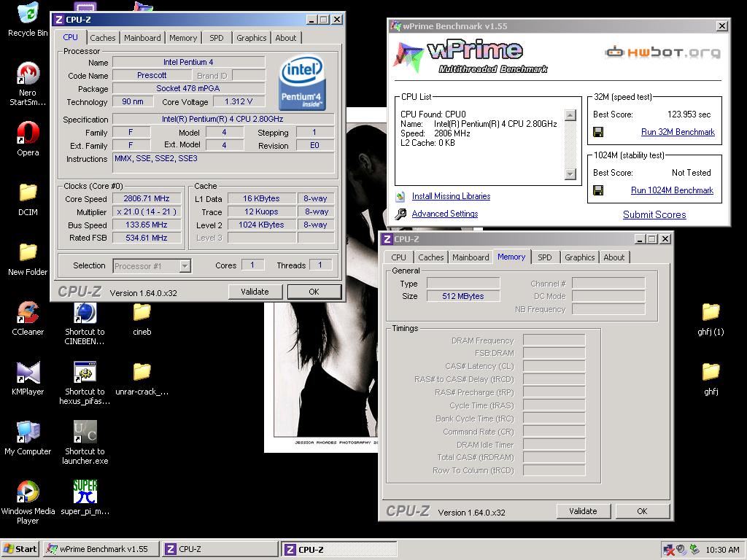The width and height of the screenshot is (747, 560).
Task: Click 'Speed: 2806 MHz' in CPU List
Action: pos(436,133)
